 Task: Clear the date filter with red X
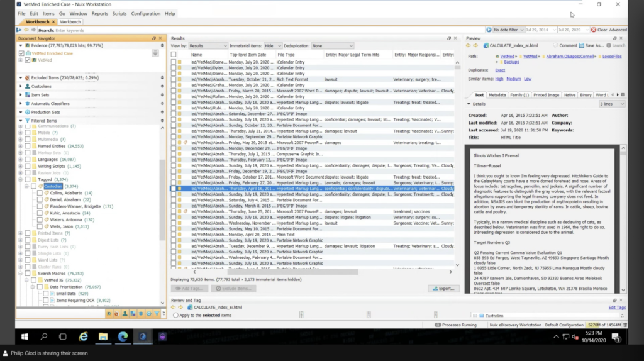coord(594,30)
